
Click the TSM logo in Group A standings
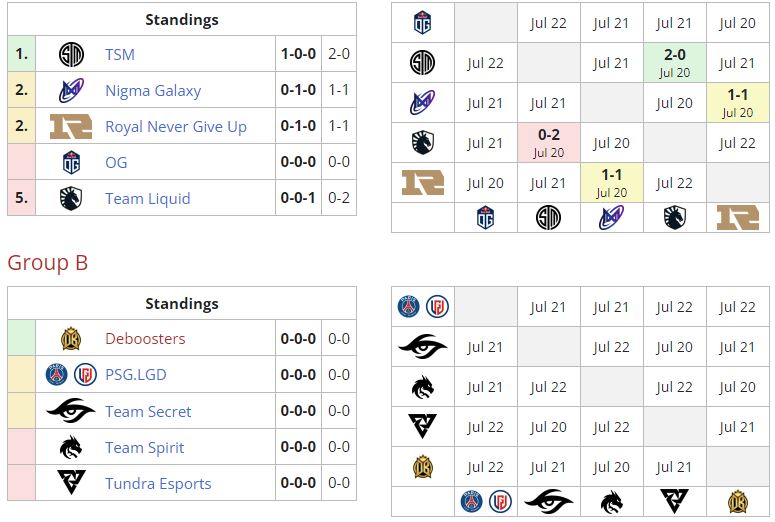71,54
